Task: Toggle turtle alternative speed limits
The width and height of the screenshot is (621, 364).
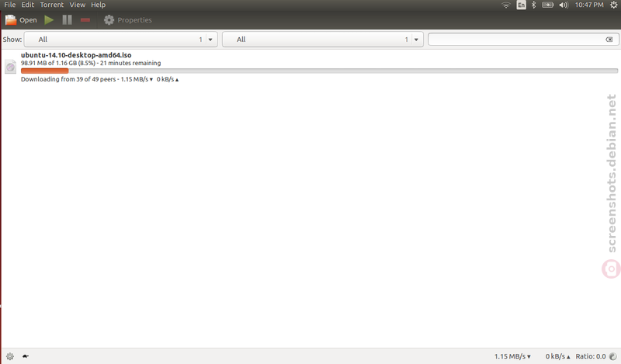Action: [26, 356]
